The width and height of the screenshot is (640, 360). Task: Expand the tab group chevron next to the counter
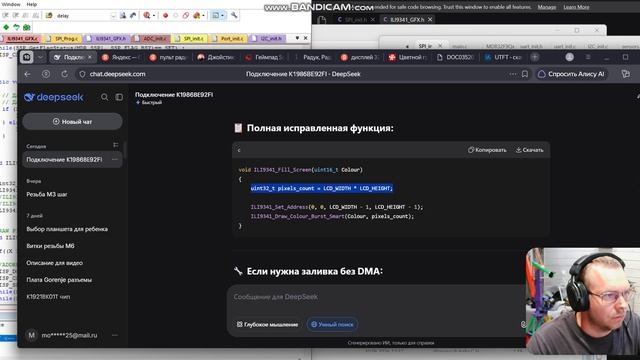point(40,57)
